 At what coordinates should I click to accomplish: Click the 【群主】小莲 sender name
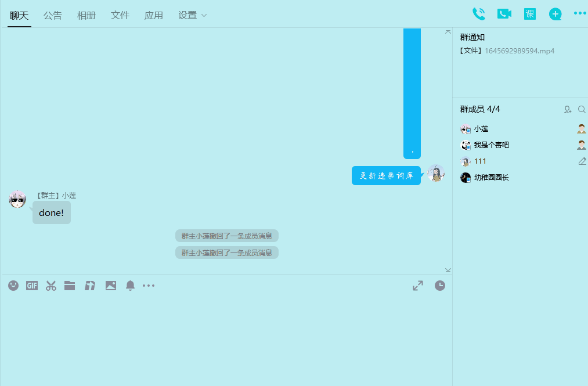tap(56, 196)
